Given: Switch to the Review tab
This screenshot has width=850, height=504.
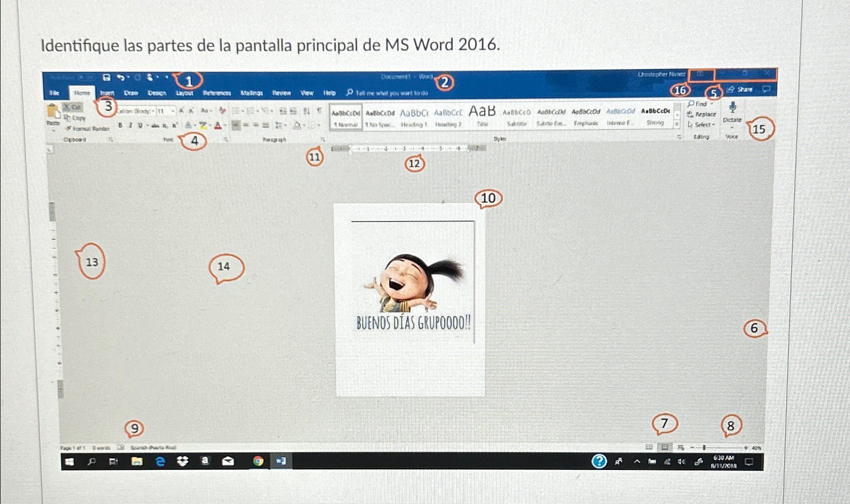Looking at the screenshot, I should (282, 93).
